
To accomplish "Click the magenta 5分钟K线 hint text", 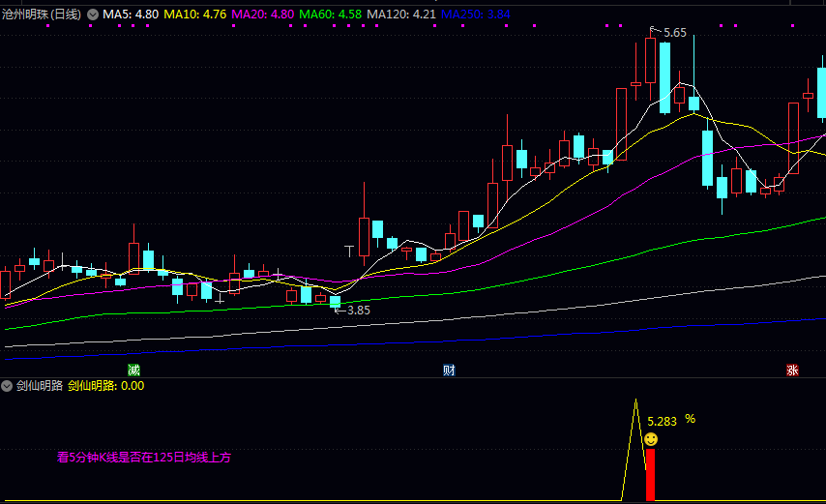I will (144, 458).
